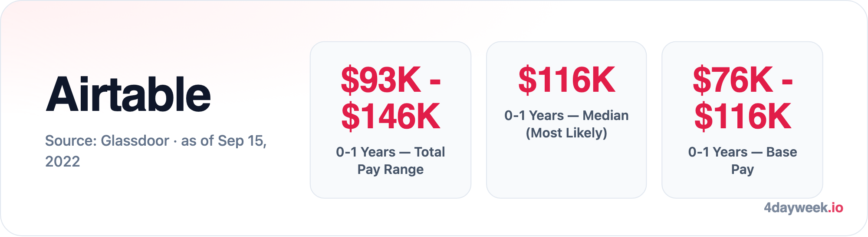This screenshot has height=237, width=868.
Task: Click the Sep 15 date text
Action: coord(241,141)
